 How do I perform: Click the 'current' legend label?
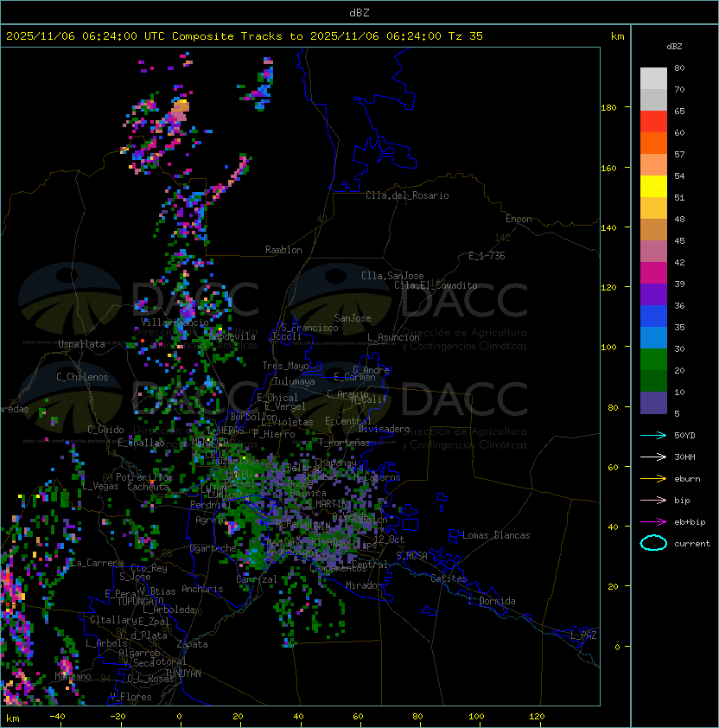pyautogui.click(x=692, y=544)
